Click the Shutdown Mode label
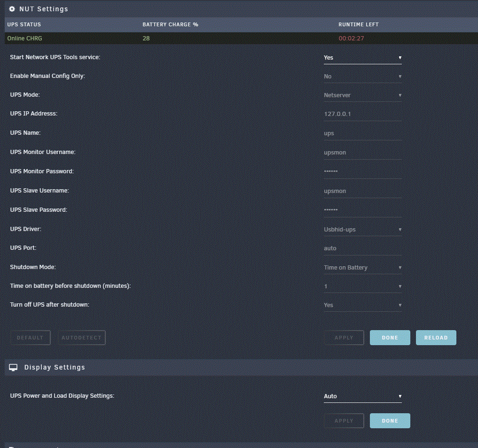478x448 pixels. pos(33,267)
